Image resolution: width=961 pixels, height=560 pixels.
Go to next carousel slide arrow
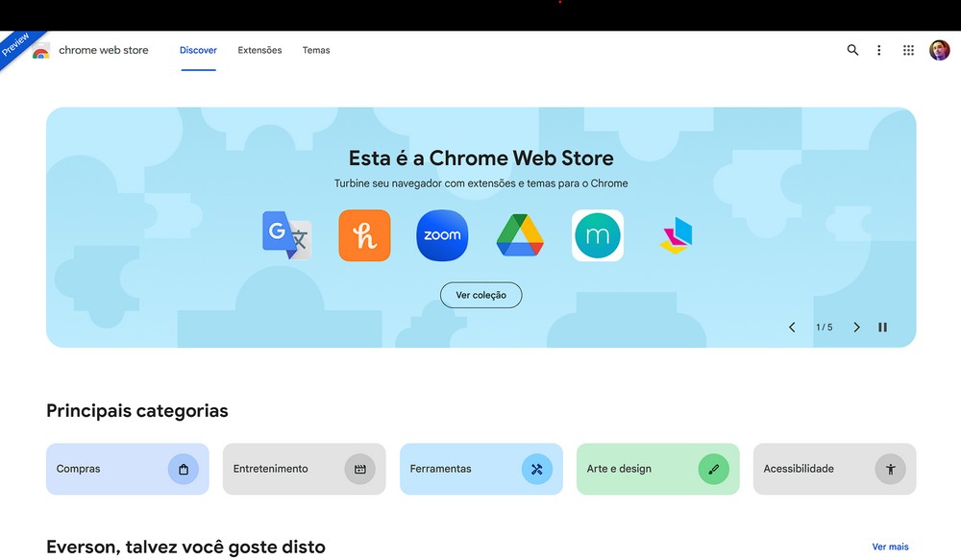857,328
